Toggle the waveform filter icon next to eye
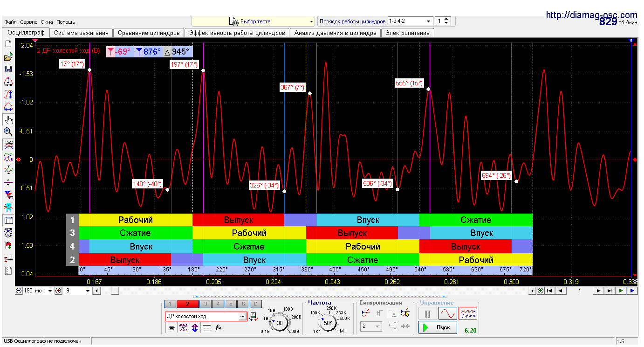The width and height of the screenshot is (644, 347). tap(184, 328)
